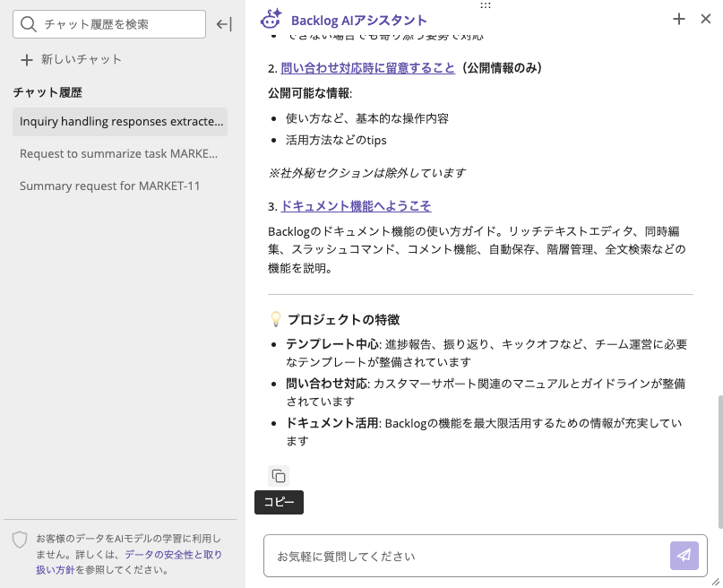Click the Backlog AIアシスタント title
Viewport: 723px width, 588px height.
pos(358,21)
